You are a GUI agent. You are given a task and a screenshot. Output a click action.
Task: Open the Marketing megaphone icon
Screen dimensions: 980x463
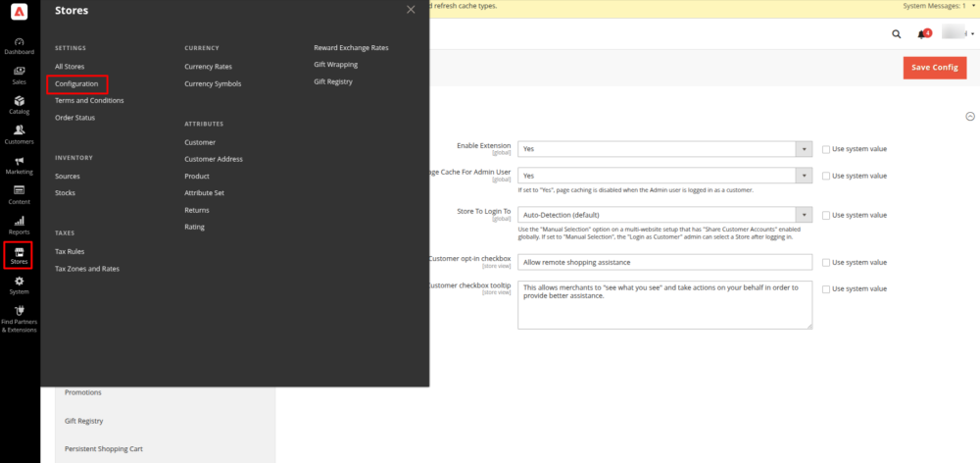20,165
